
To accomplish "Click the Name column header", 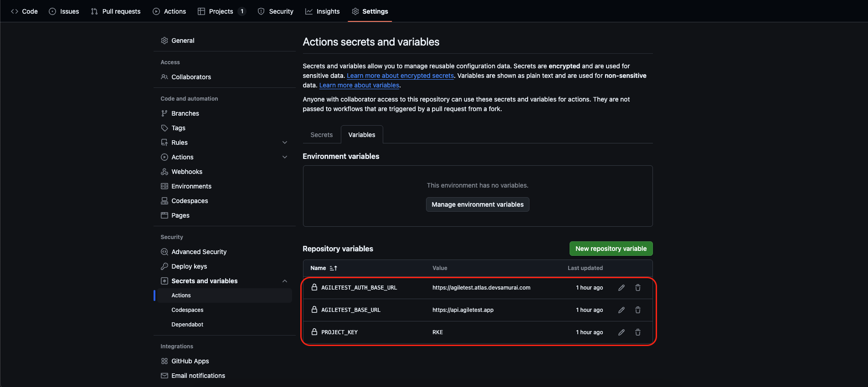I will (x=318, y=268).
